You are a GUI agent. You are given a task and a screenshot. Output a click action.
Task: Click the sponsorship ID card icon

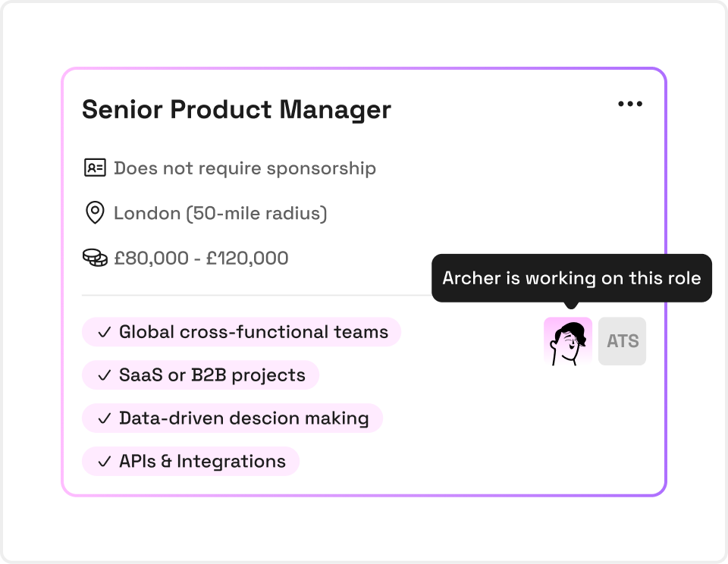[95, 168]
